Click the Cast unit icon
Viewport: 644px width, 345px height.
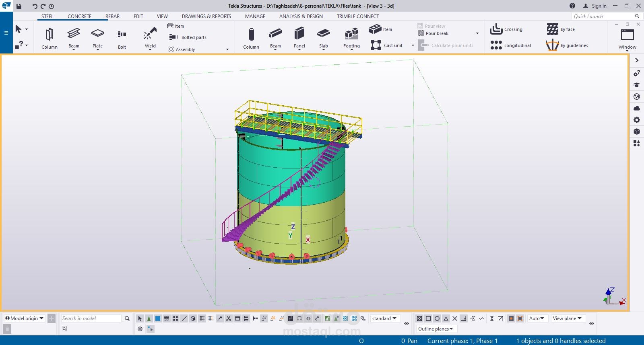[x=376, y=45]
